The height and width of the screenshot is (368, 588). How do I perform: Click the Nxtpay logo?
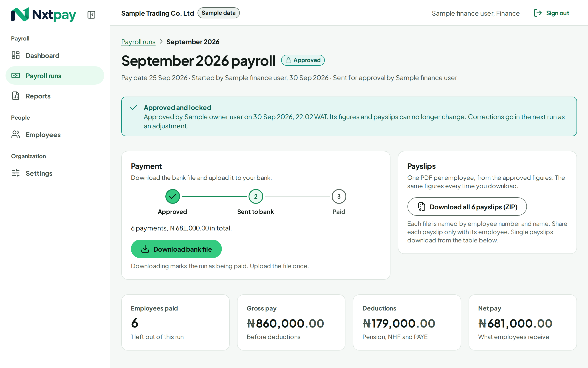[x=43, y=14]
